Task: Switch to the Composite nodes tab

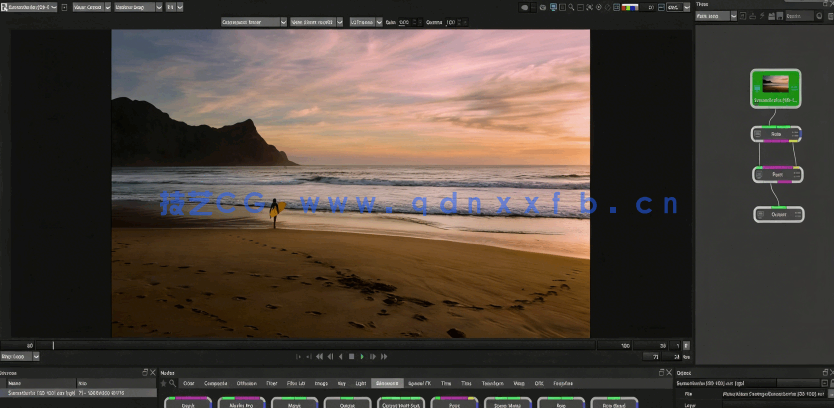Action: (215, 383)
